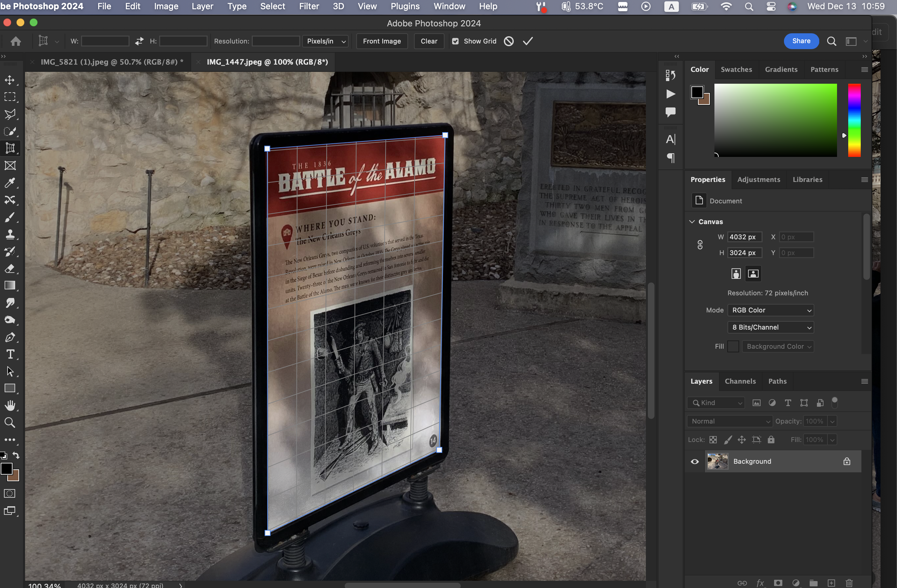Set canvas to landscape orientation

[x=753, y=274]
